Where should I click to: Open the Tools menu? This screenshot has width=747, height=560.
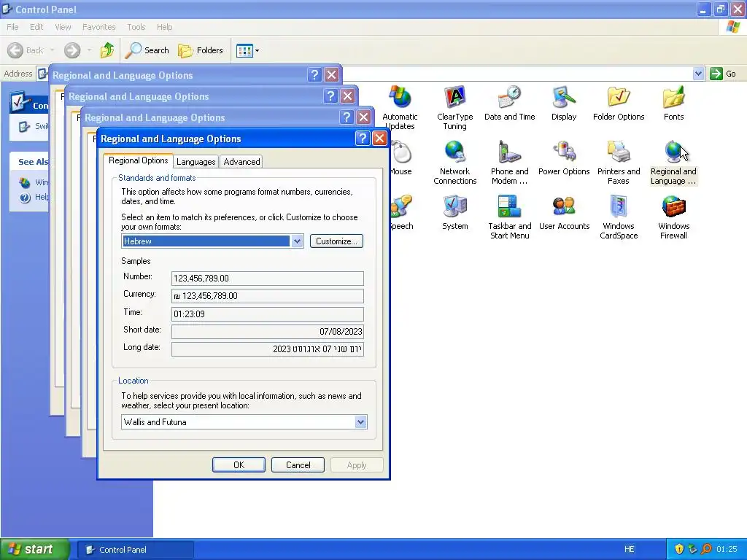point(136,27)
